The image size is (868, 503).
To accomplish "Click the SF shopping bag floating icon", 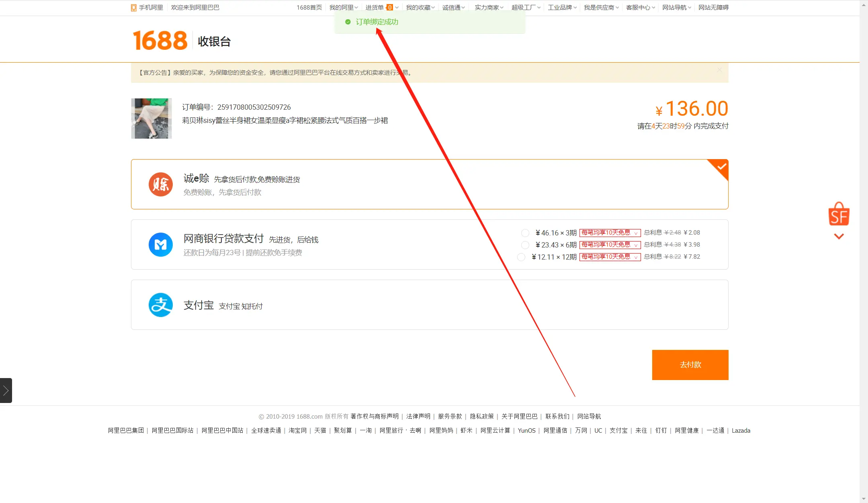I will (x=839, y=214).
